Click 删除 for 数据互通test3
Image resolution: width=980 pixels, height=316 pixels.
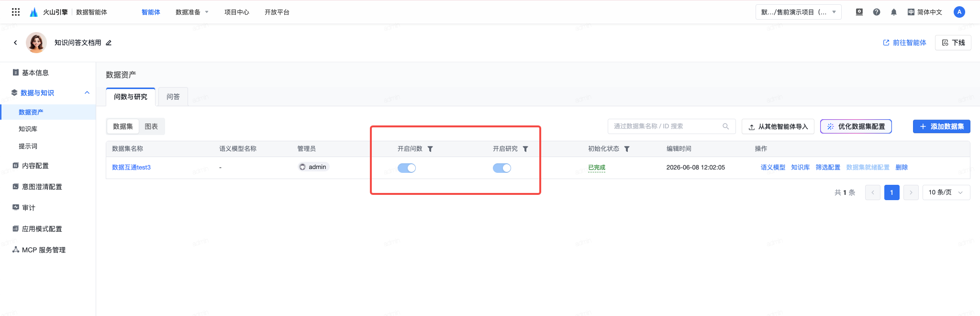pos(902,167)
